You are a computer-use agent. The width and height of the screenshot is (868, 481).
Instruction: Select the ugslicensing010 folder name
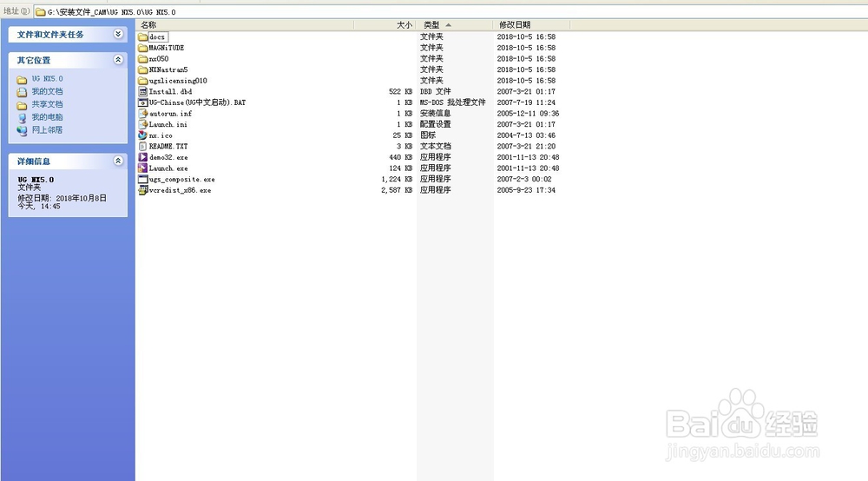(178, 81)
